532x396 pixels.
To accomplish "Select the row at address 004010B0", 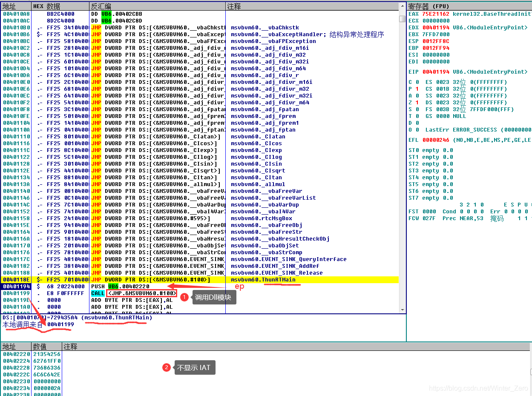I will (199, 28).
